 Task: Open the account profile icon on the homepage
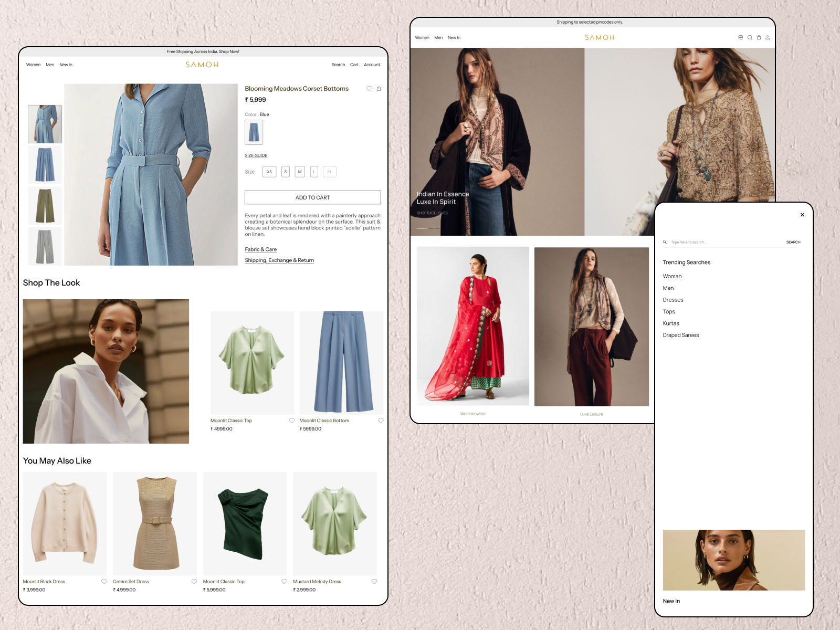click(767, 37)
